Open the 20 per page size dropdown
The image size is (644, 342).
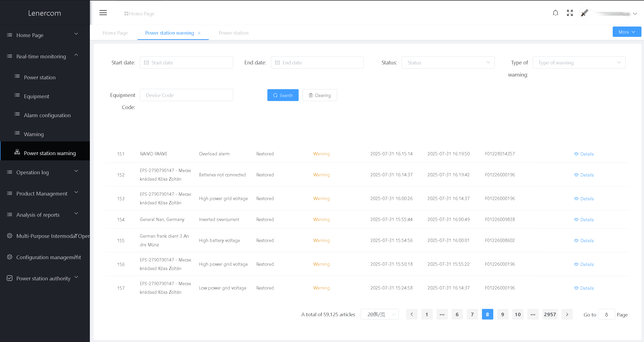tap(379, 314)
